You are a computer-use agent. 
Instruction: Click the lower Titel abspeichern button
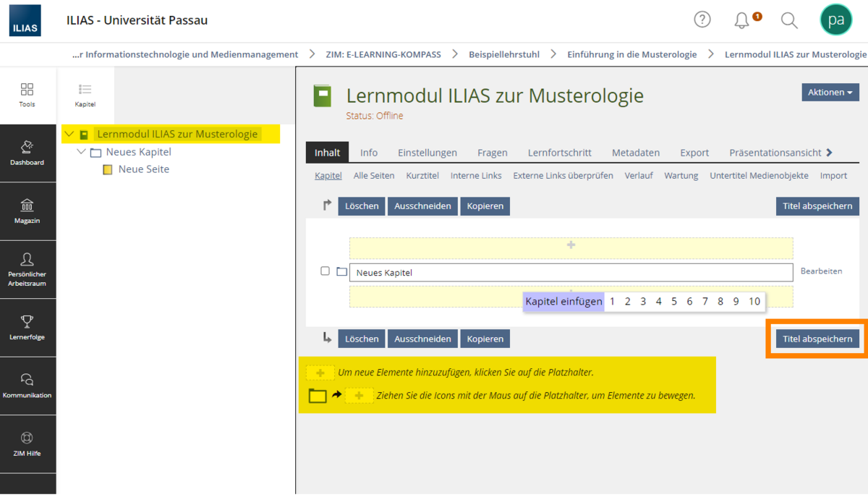(x=817, y=339)
